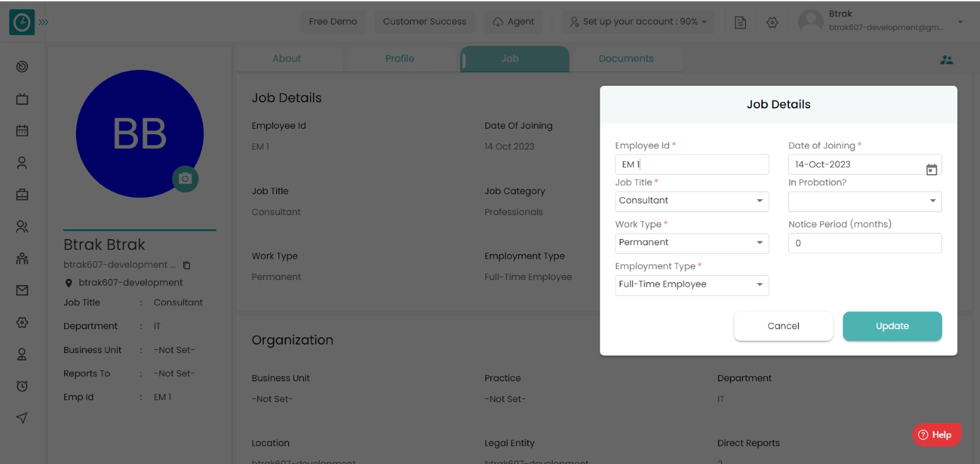The width and height of the screenshot is (980, 464).
Task: Open the user badge icon in sidebar
Action: click(22, 354)
